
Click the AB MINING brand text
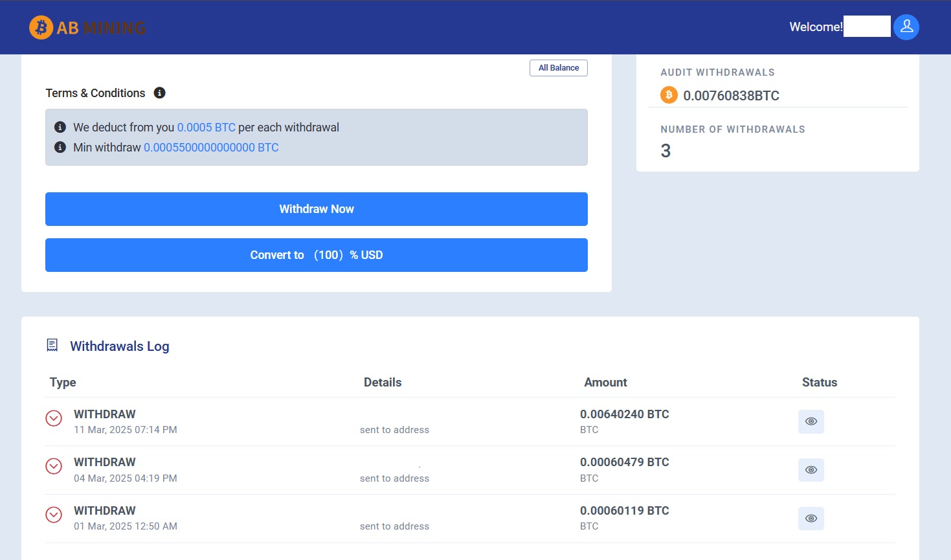(x=101, y=28)
